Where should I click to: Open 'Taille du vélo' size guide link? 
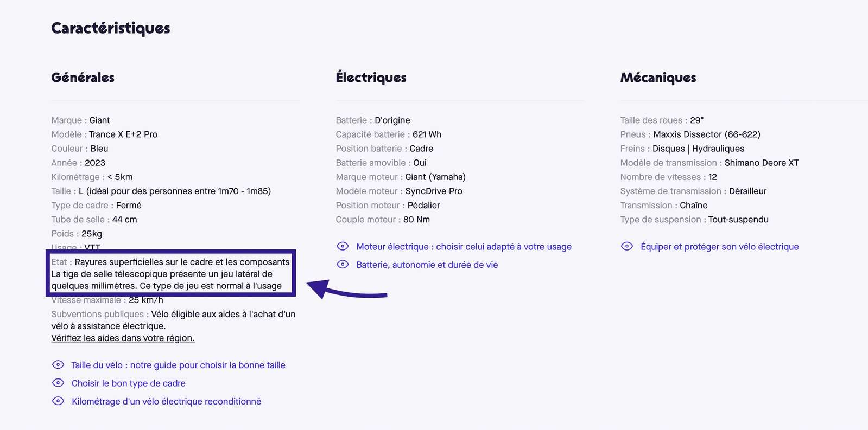click(x=178, y=365)
